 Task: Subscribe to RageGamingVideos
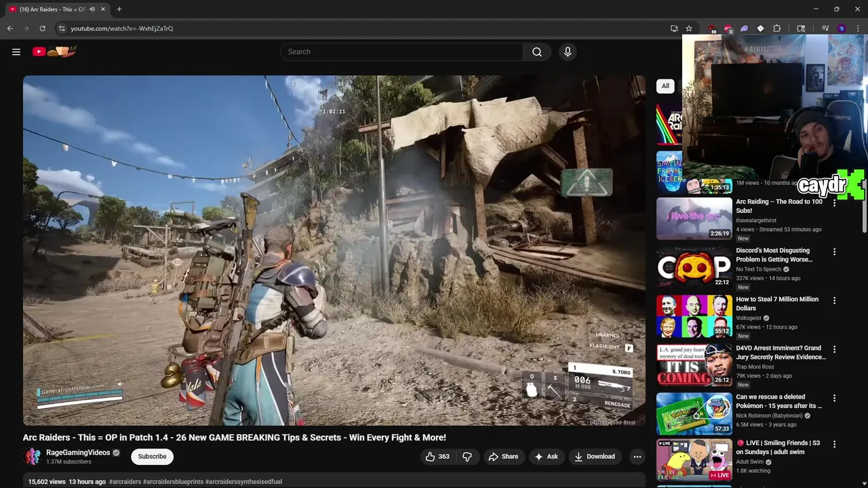coord(152,457)
